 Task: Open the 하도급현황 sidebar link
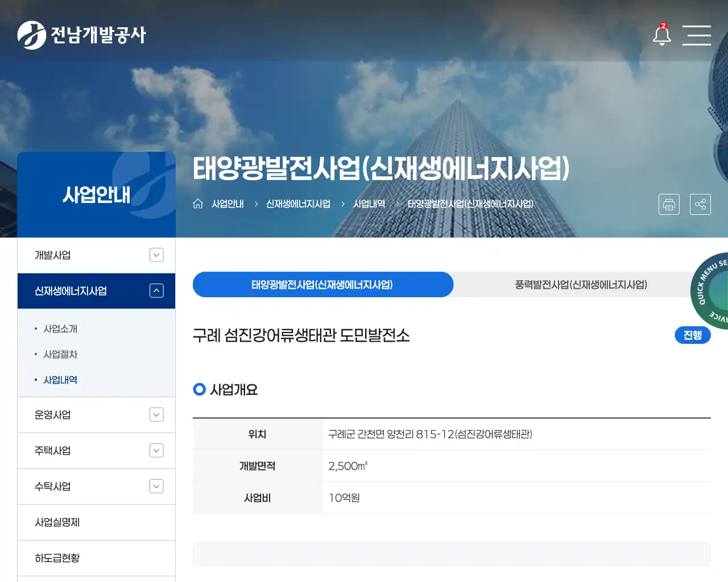[x=96, y=558]
